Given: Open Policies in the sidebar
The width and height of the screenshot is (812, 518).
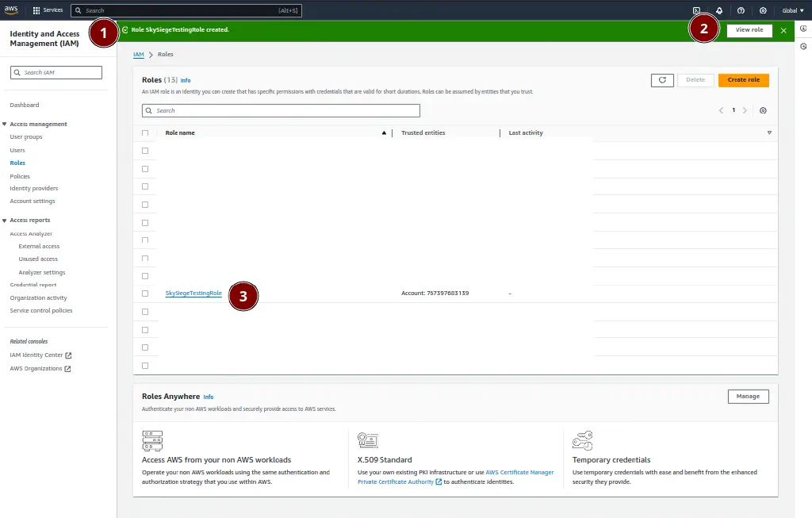Looking at the screenshot, I should pos(20,177).
